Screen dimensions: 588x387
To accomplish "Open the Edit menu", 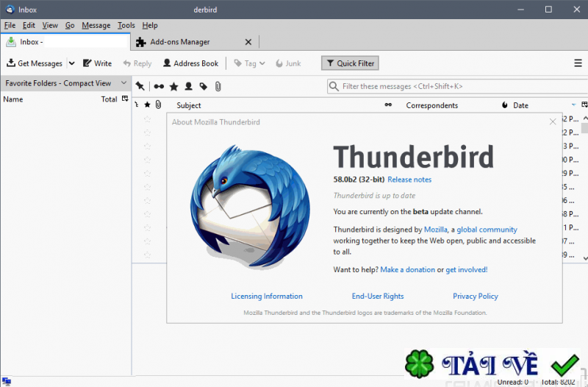I will point(29,25).
